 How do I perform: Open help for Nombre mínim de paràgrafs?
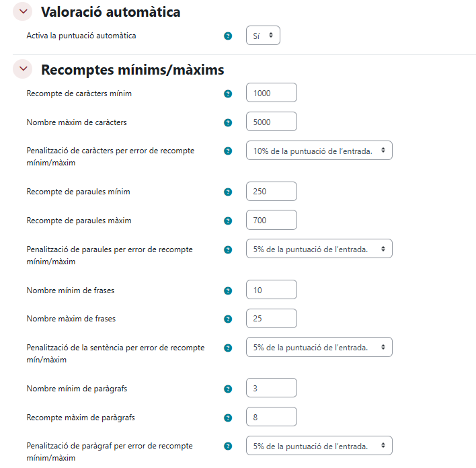coord(228,389)
